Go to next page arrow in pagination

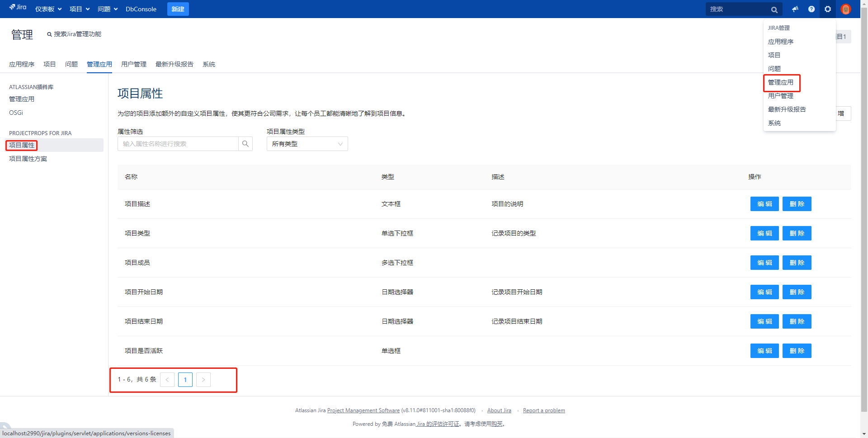tap(203, 380)
